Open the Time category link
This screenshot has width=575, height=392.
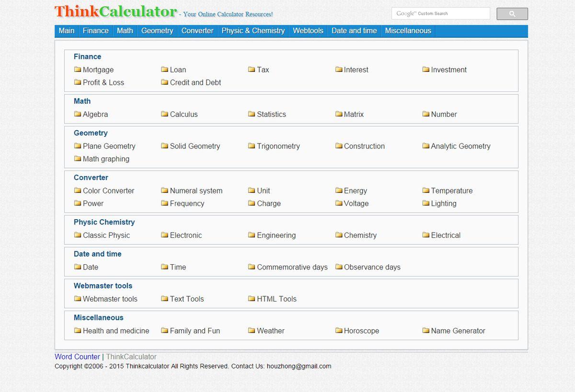tap(178, 267)
